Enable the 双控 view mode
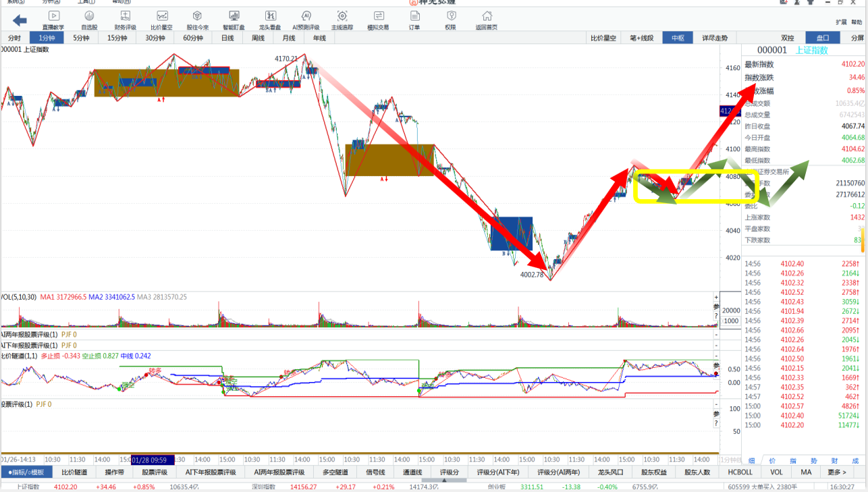This screenshot has width=868, height=492. 788,38
